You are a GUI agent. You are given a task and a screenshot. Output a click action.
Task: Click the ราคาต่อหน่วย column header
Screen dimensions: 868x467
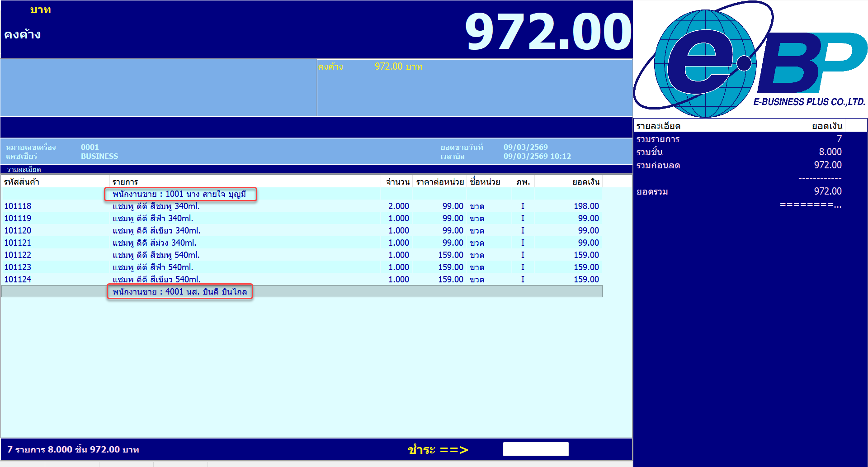(440, 182)
